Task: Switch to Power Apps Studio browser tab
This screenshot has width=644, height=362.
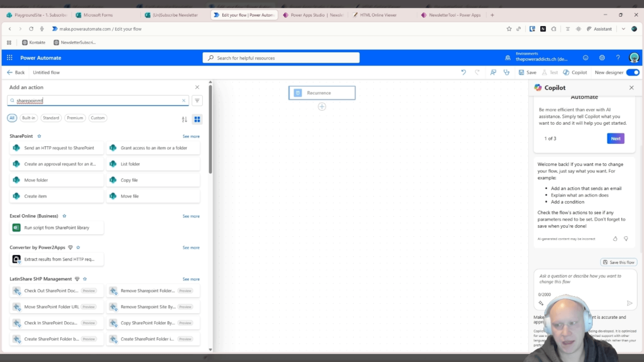Action: point(313,15)
